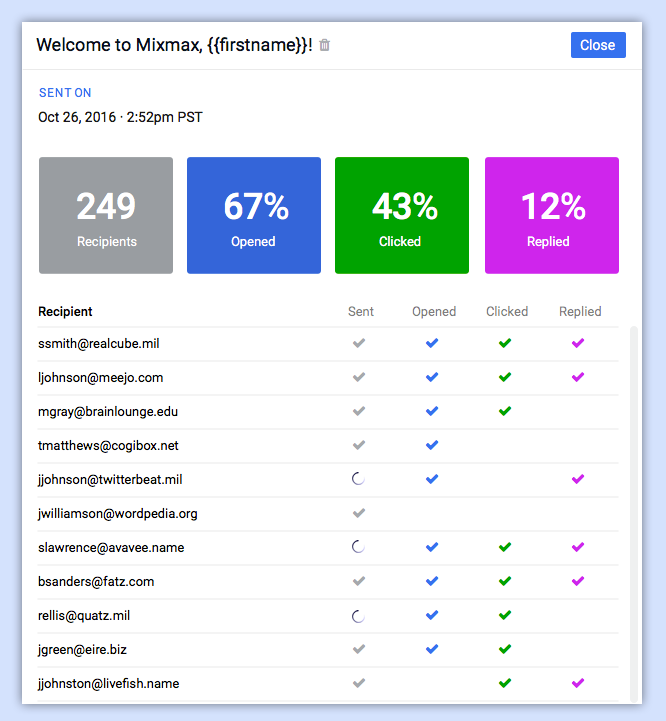This screenshot has width=666, height=721.
Task: Click the Clicked column header
Action: pyautogui.click(x=507, y=312)
